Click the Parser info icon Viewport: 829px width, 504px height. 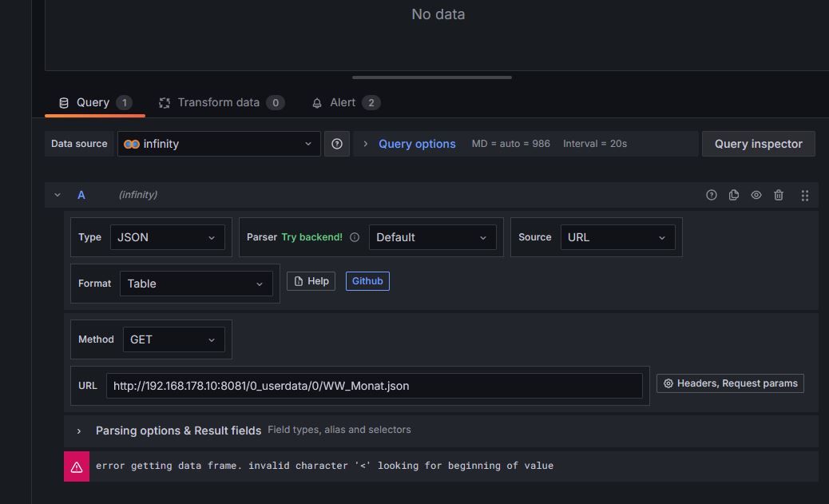(355, 237)
